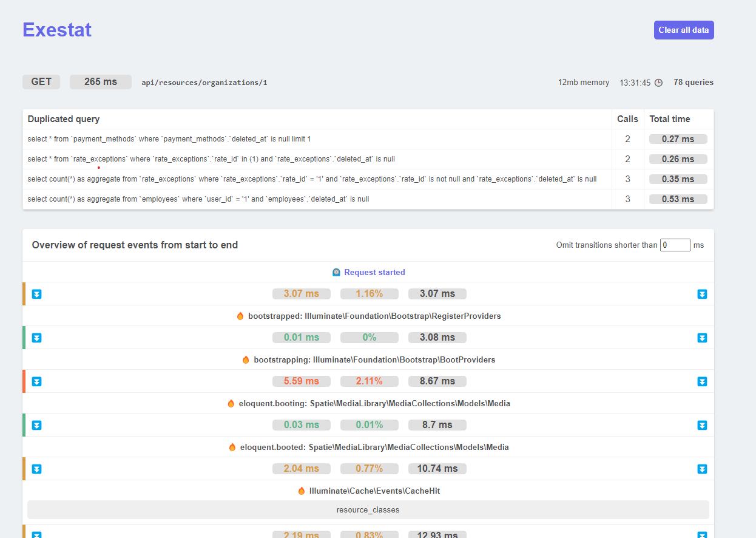Click flame icon beside eloquent.booting event
This screenshot has width=756, height=538.
(231, 404)
